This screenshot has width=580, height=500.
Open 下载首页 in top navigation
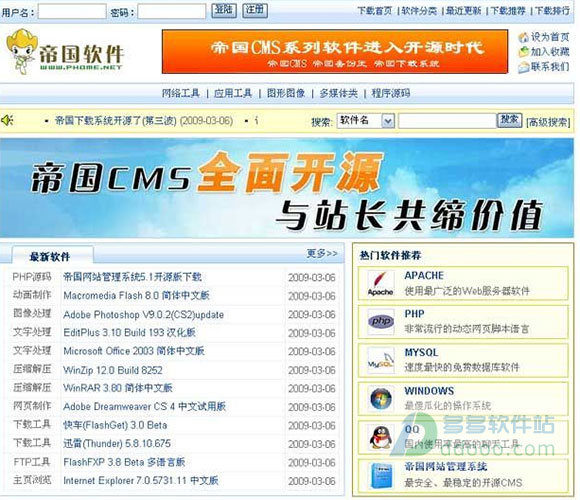pos(374,11)
